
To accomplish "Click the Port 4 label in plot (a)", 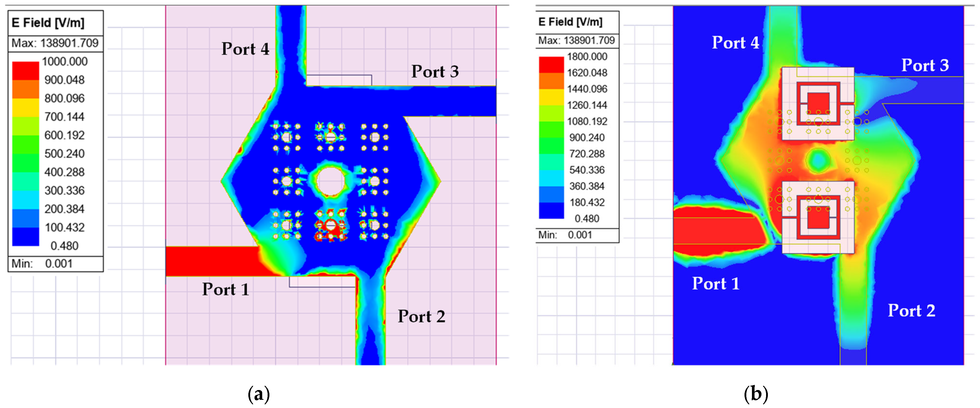I will click(x=245, y=49).
